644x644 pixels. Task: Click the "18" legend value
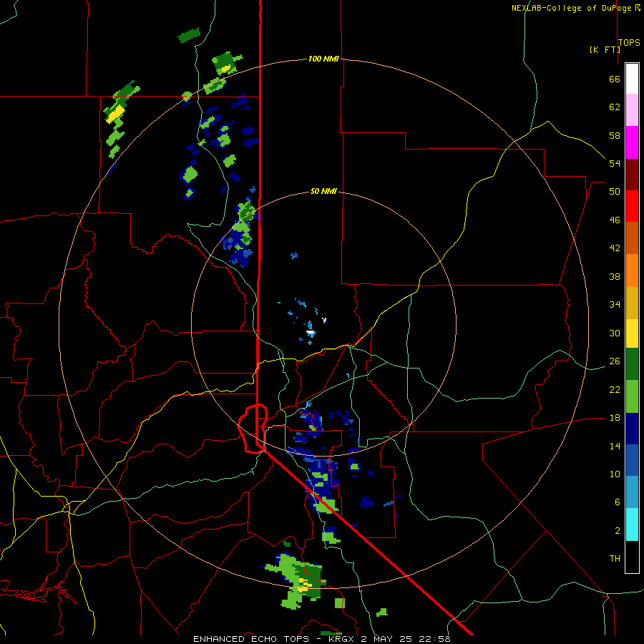coord(615,418)
